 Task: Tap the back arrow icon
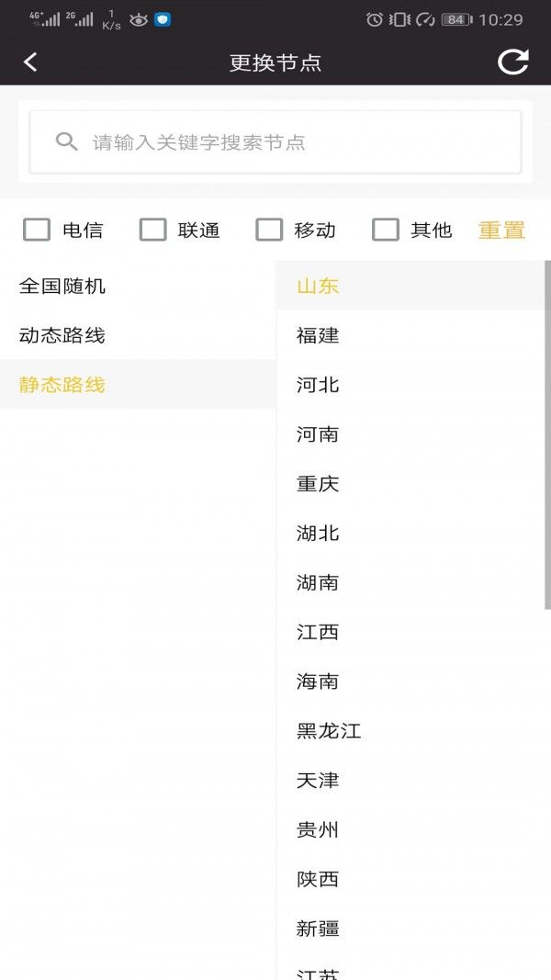(30, 62)
